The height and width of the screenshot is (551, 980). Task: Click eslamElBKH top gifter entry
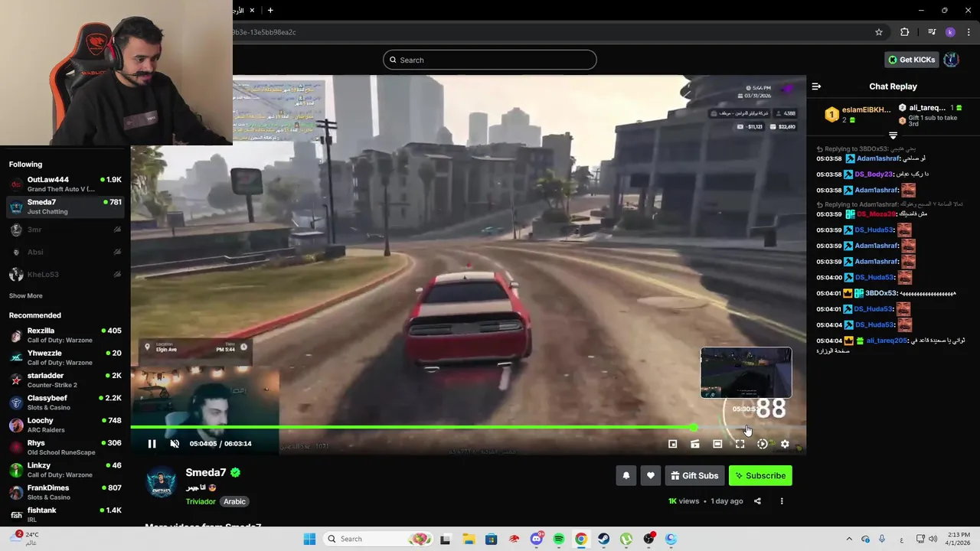tap(857, 115)
